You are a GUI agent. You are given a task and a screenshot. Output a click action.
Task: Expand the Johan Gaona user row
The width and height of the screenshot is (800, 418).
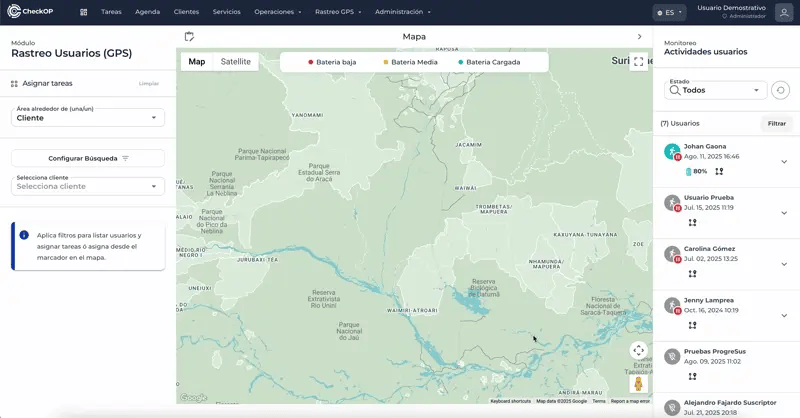(784, 162)
